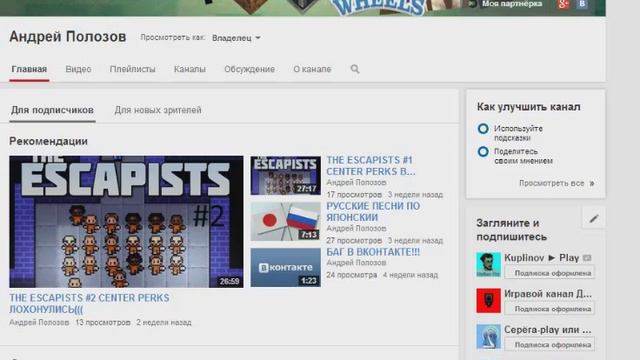
Task: Open the О канале tab
Action: 312,69
